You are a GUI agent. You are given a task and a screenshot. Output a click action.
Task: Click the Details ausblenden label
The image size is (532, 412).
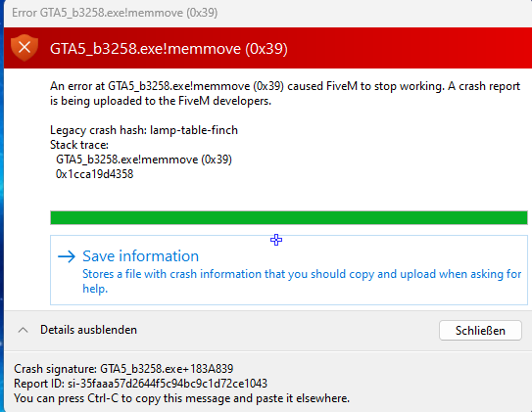click(88, 330)
